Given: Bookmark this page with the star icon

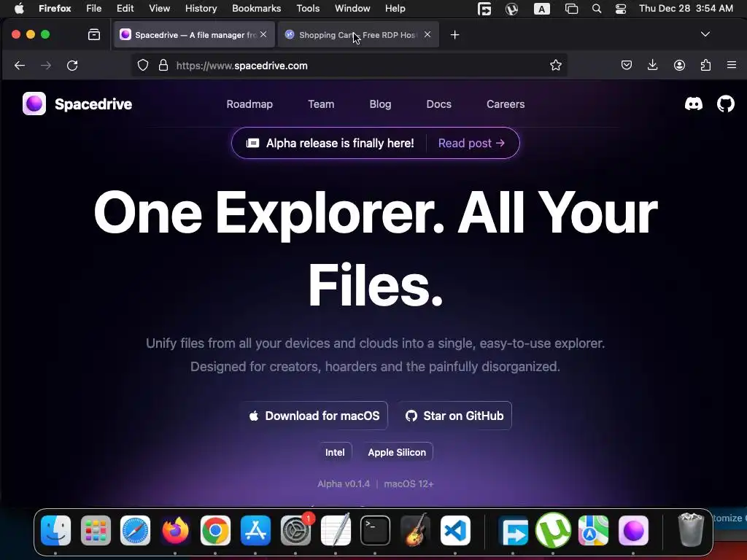Looking at the screenshot, I should [555, 65].
